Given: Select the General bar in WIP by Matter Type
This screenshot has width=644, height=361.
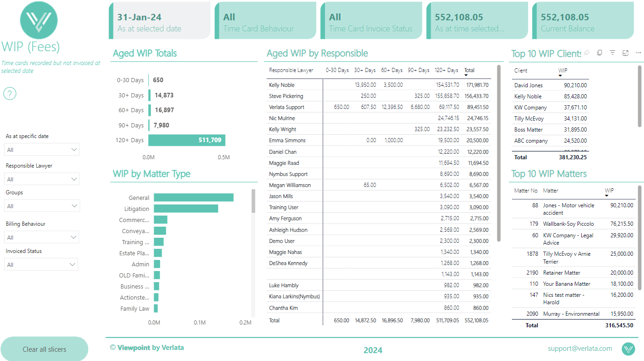Looking at the screenshot, I should coord(193,198).
